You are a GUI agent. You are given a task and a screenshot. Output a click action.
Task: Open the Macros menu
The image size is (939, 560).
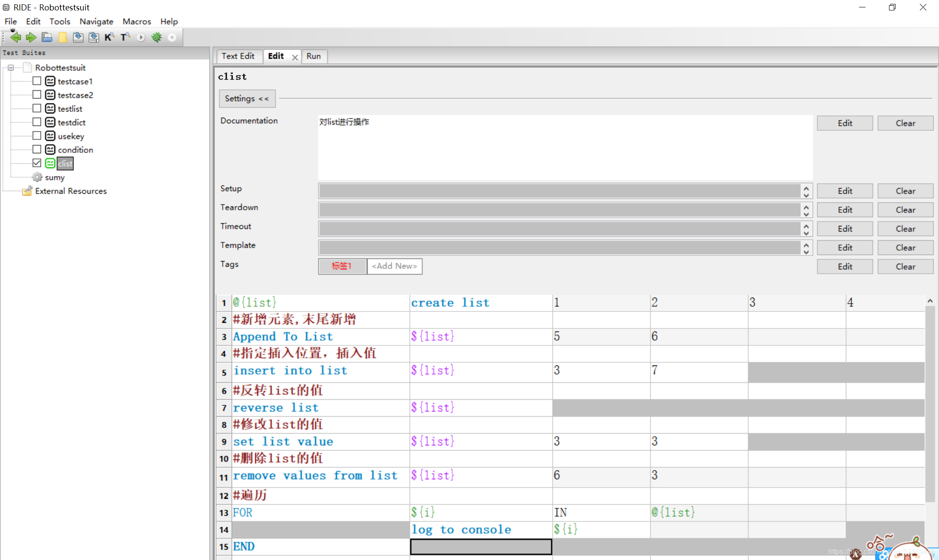pyautogui.click(x=137, y=21)
